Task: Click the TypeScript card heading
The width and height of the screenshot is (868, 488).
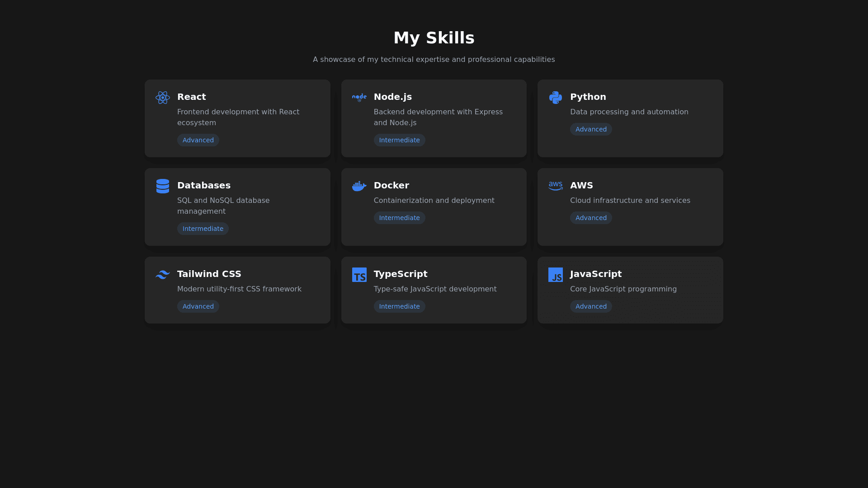Action: click(400, 274)
